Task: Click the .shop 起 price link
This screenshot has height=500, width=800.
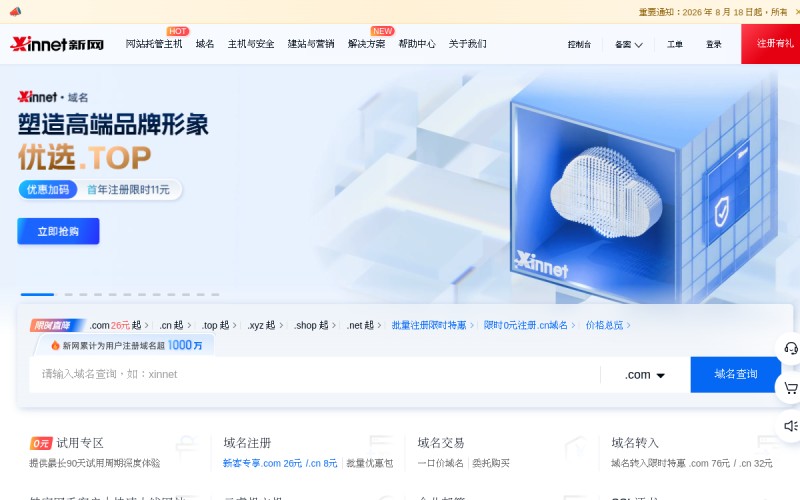Action: tap(314, 326)
